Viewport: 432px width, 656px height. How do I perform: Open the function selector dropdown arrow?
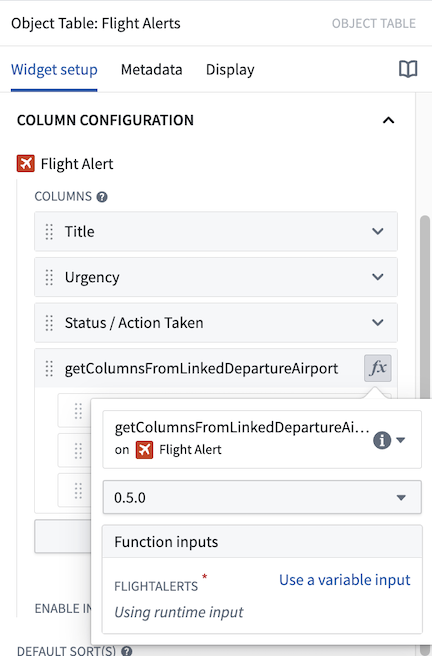click(401, 440)
